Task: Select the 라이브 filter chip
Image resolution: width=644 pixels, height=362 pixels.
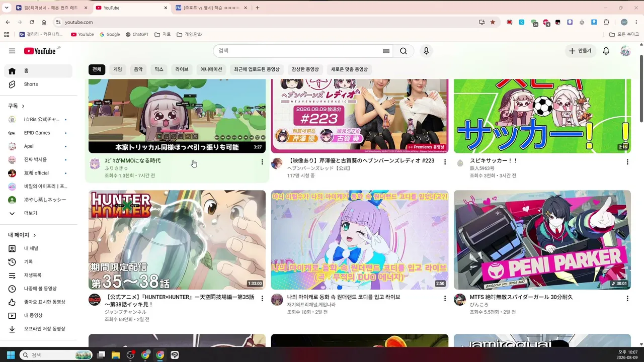Action: [x=182, y=69]
